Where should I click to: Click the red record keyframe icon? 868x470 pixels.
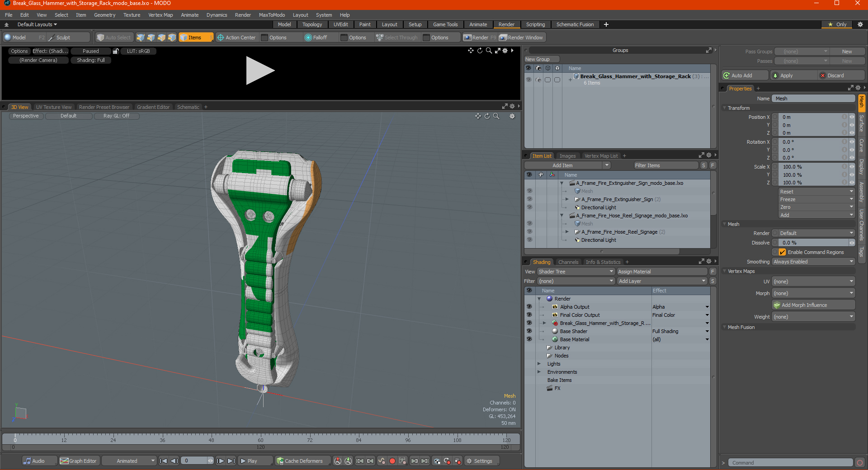[x=392, y=461]
